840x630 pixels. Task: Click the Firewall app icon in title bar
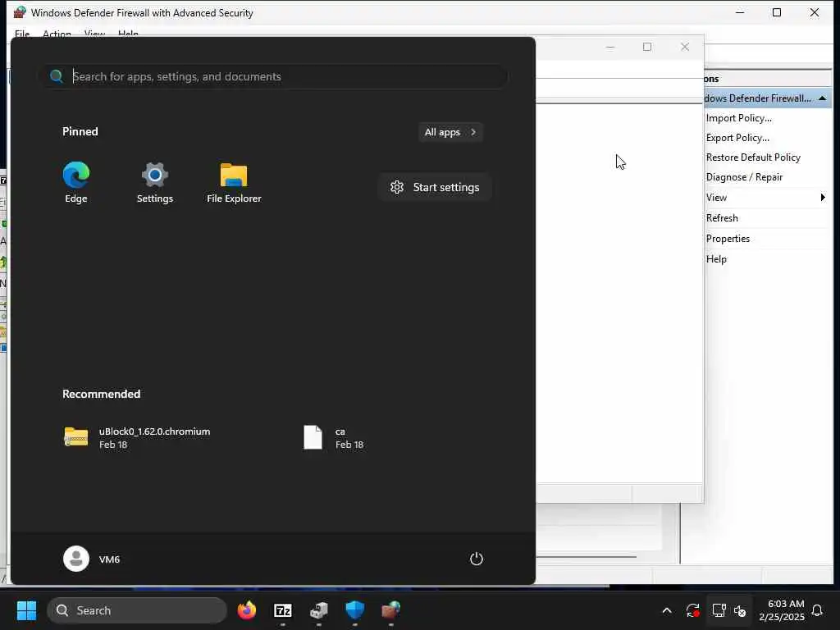click(x=20, y=12)
